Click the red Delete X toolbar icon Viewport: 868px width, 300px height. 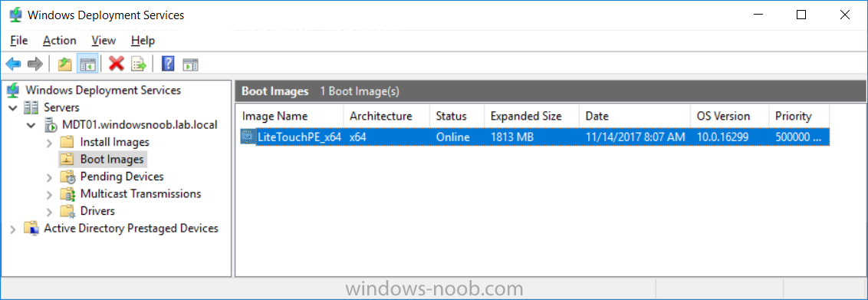[117, 64]
